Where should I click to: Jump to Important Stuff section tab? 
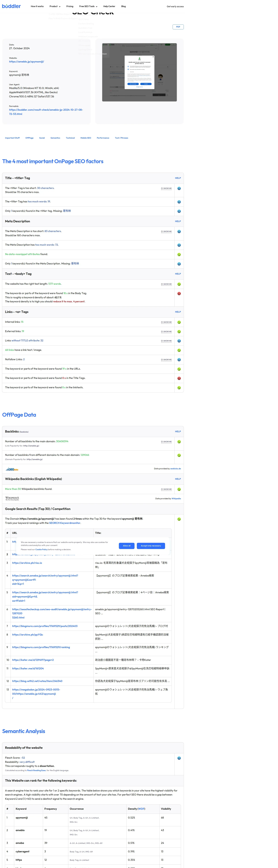point(12,138)
